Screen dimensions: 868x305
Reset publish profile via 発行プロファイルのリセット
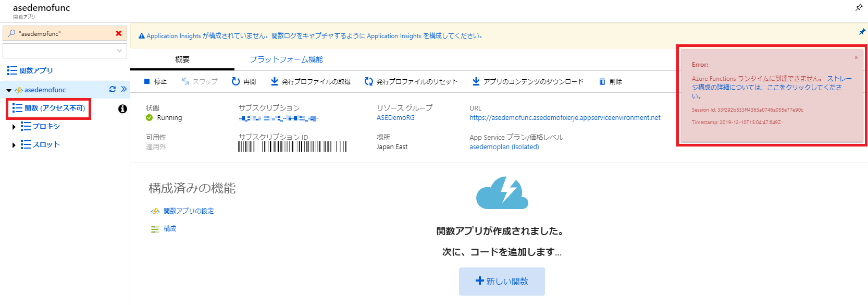[x=411, y=81]
